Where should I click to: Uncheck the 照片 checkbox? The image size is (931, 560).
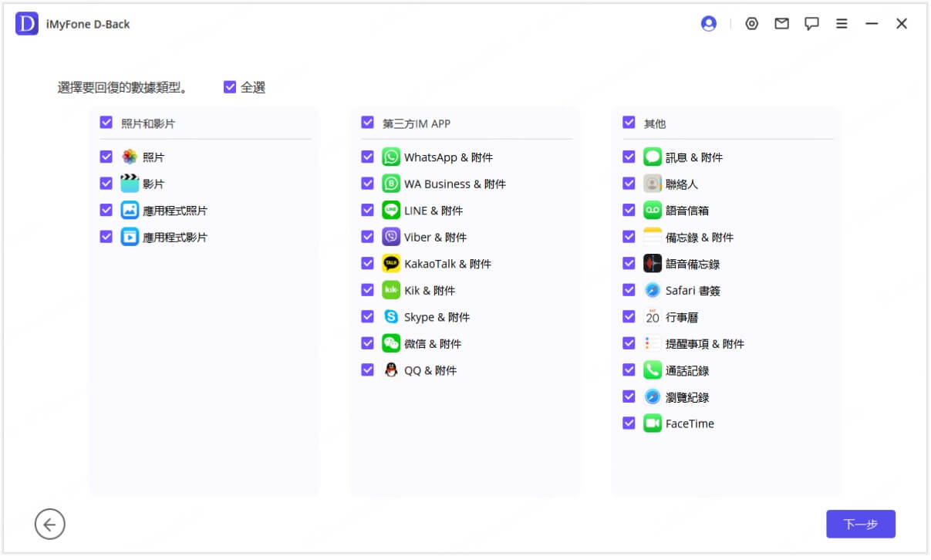tap(106, 157)
